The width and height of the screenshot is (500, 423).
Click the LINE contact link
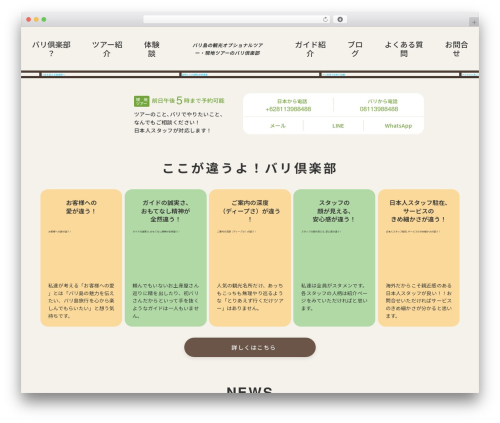coord(338,126)
